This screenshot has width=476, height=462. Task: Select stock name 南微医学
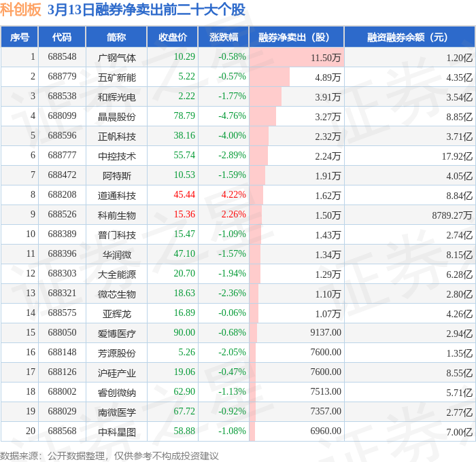(x=116, y=412)
